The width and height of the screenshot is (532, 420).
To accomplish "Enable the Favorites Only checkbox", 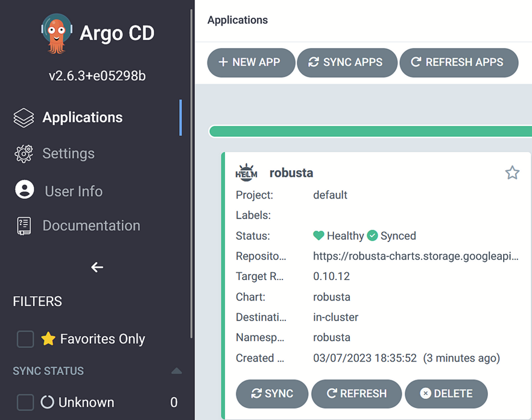I will coord(25,339).
